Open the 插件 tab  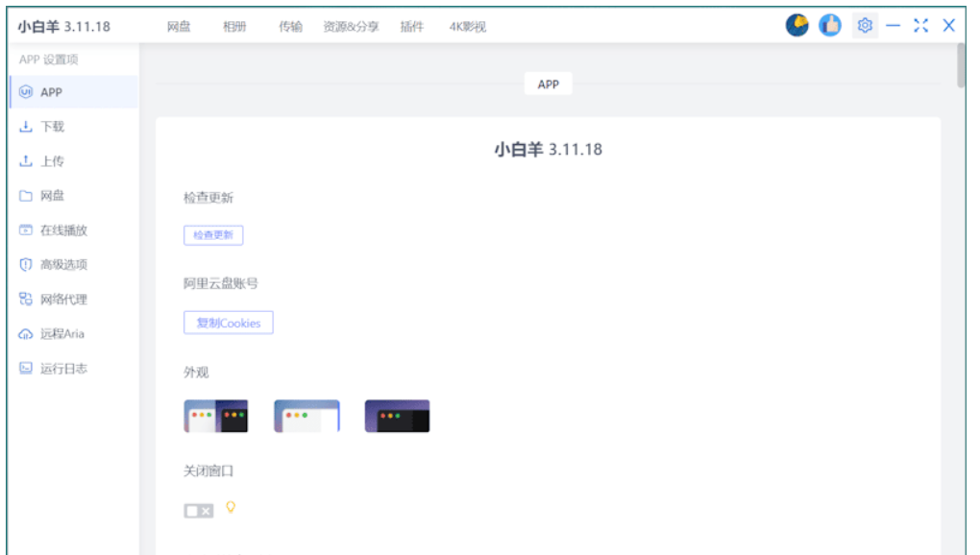[x=412, y=26]
